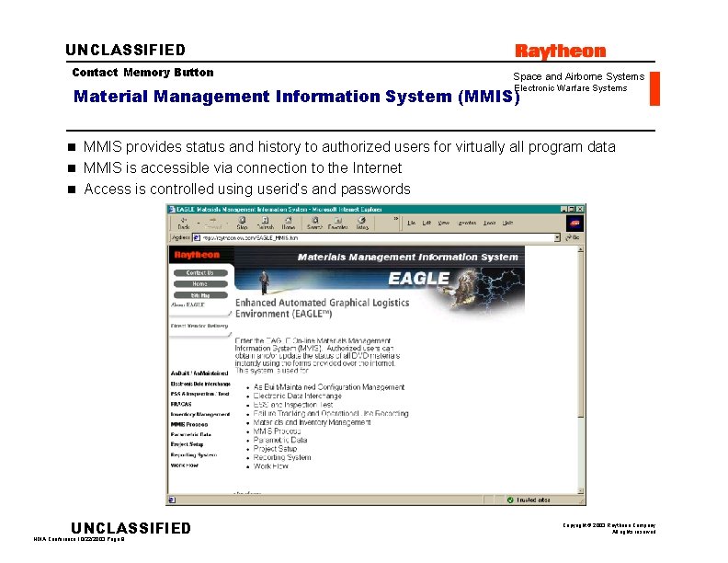Click the Raytheon logo on the slide
This screenshot has width=728, height=563.
pyautogui.click(x=561, y=52)
